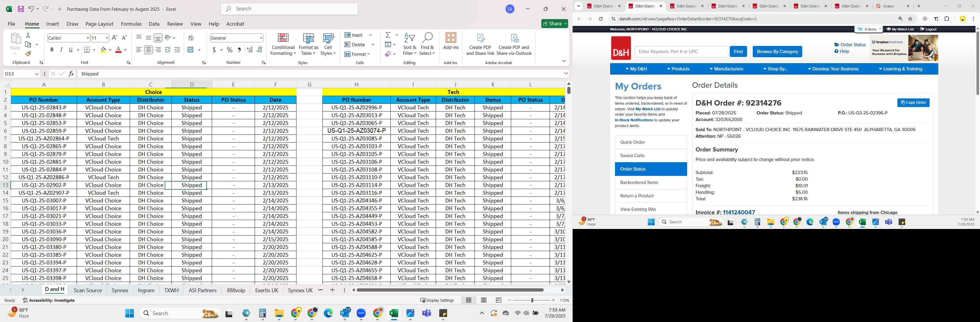Click the Comma Style icon
Viewport: 980px width, 322px height.
[x=239, y=50]
